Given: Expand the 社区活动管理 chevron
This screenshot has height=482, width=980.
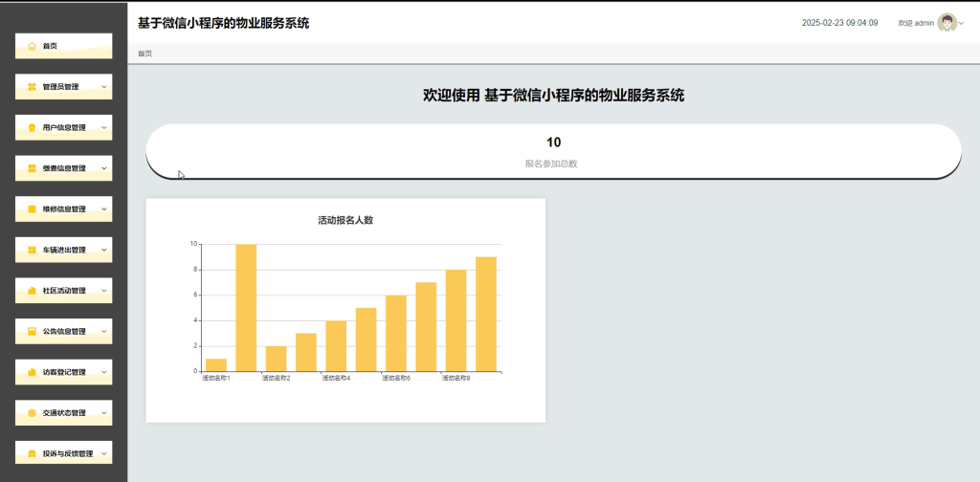Looking at the screenshot, I should (x=103, y=291).
